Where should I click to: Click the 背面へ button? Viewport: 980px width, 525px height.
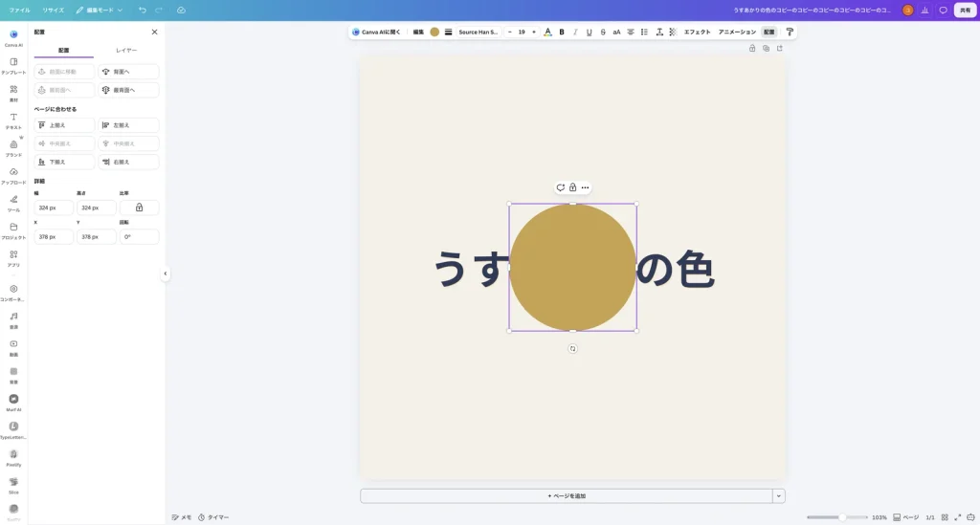[x=129, y=72]
